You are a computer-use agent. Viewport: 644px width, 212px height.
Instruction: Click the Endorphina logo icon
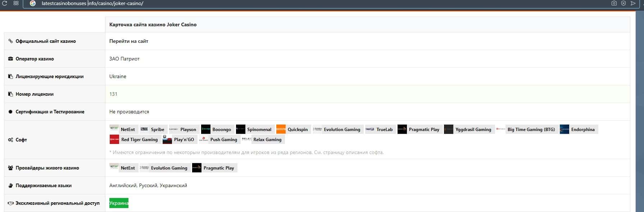pyautogui.click(x=564, y=129)
